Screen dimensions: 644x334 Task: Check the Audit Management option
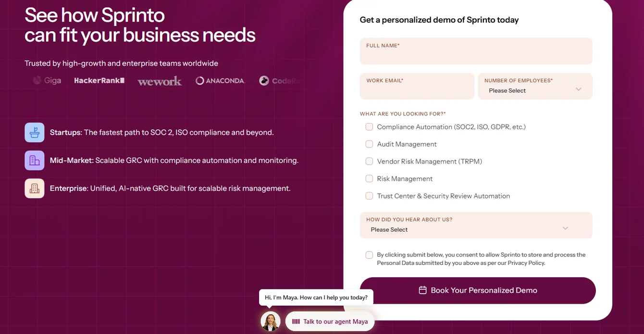coord(369,144)
